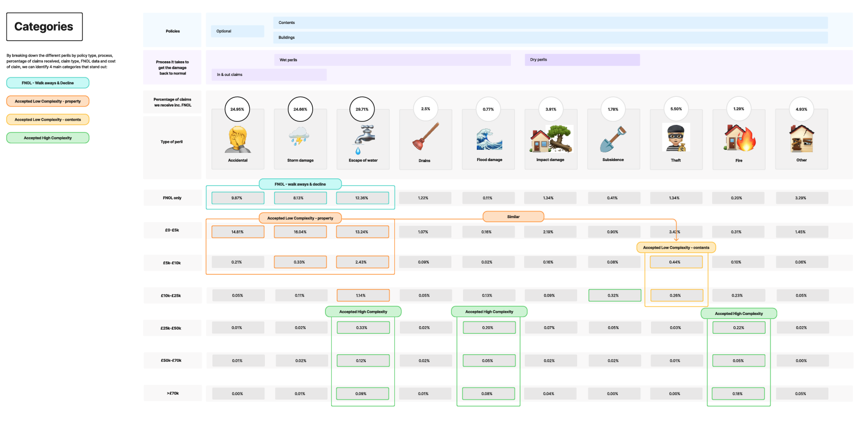The image size is (868, 421).
Task: Click the dripping tap icon for Escape of water
Action: pos(364,140)
